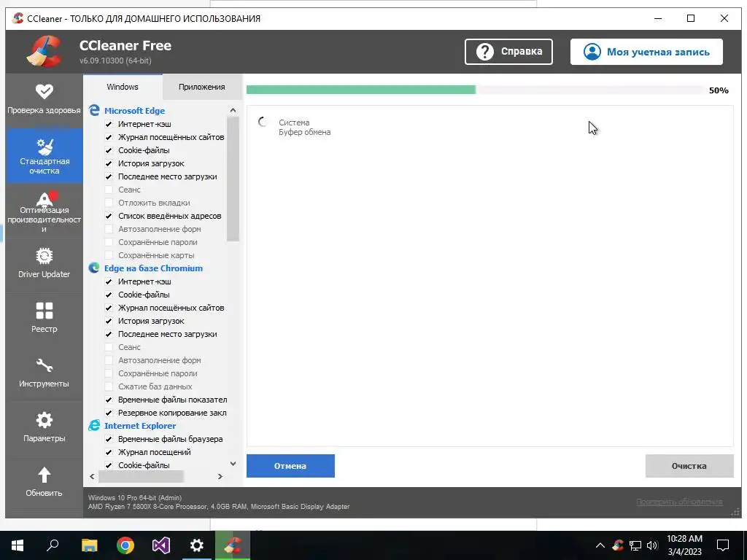Click the Справка help button
The height and width of the screenshot is (560, 747).
pyautogui.click(x=508, y=52)
